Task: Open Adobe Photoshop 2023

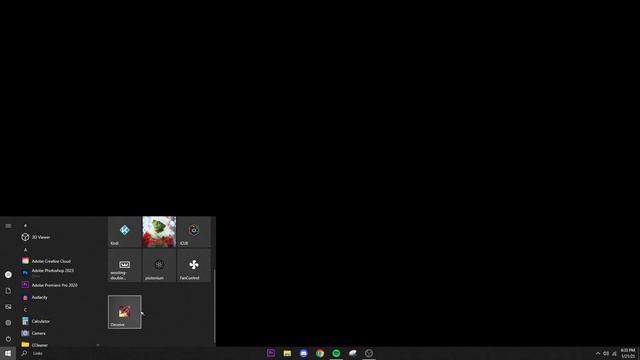Action: (x=59, y=272)
